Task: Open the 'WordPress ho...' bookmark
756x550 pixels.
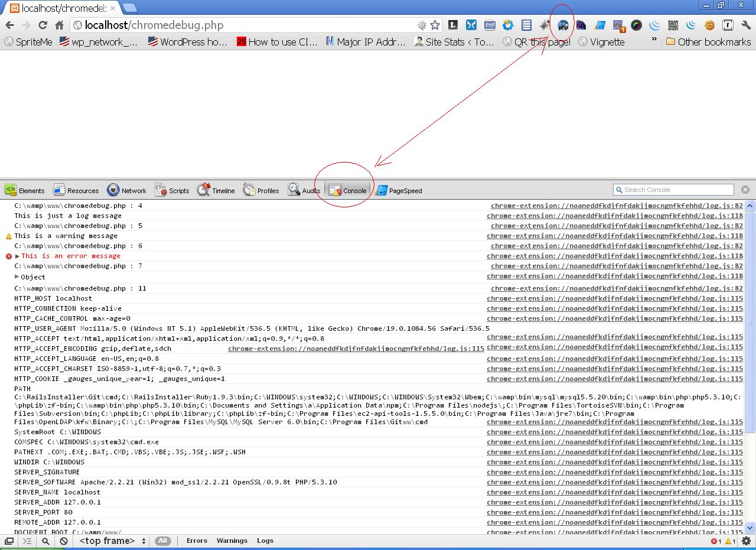Action: point(188,42)
